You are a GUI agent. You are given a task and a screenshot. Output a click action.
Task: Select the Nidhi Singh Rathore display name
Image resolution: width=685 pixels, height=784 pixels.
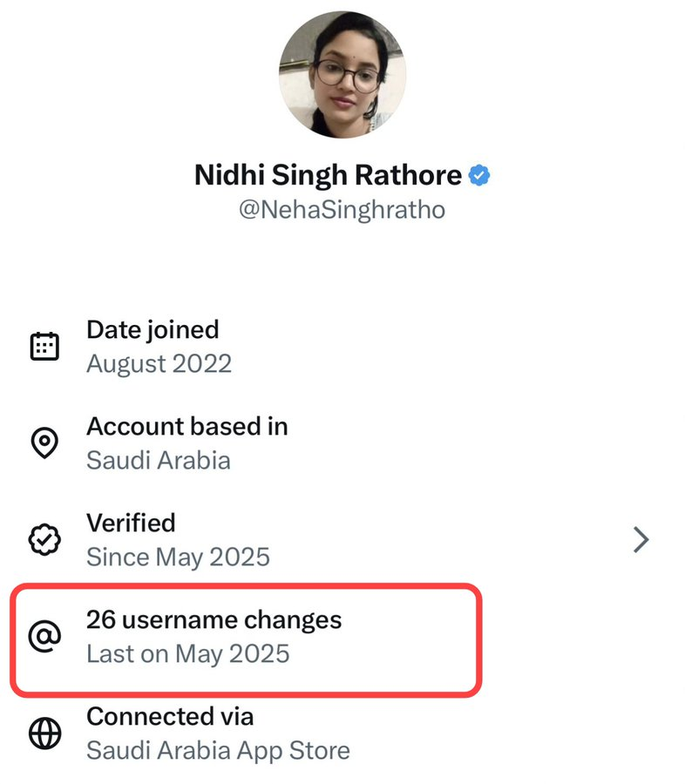[x=328, y=175]
